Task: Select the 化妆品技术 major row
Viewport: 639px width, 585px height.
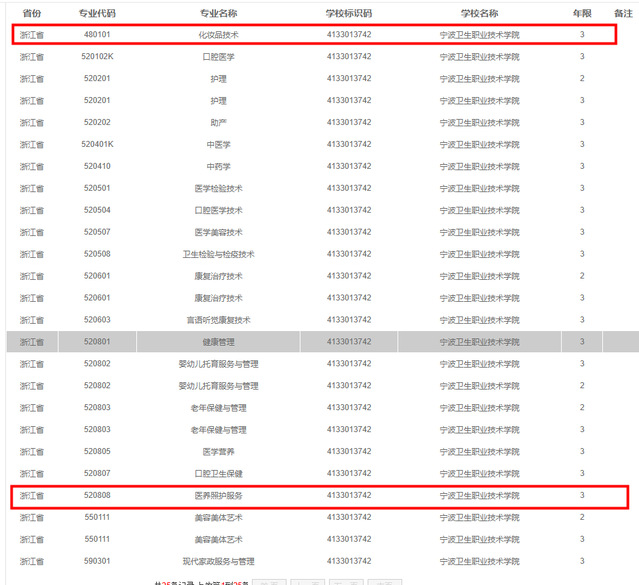Action: click(218, 35)
